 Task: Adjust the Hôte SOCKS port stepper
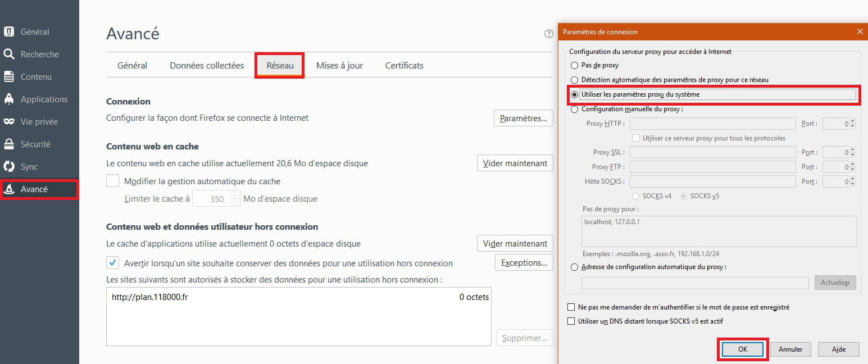coord(853,181)
